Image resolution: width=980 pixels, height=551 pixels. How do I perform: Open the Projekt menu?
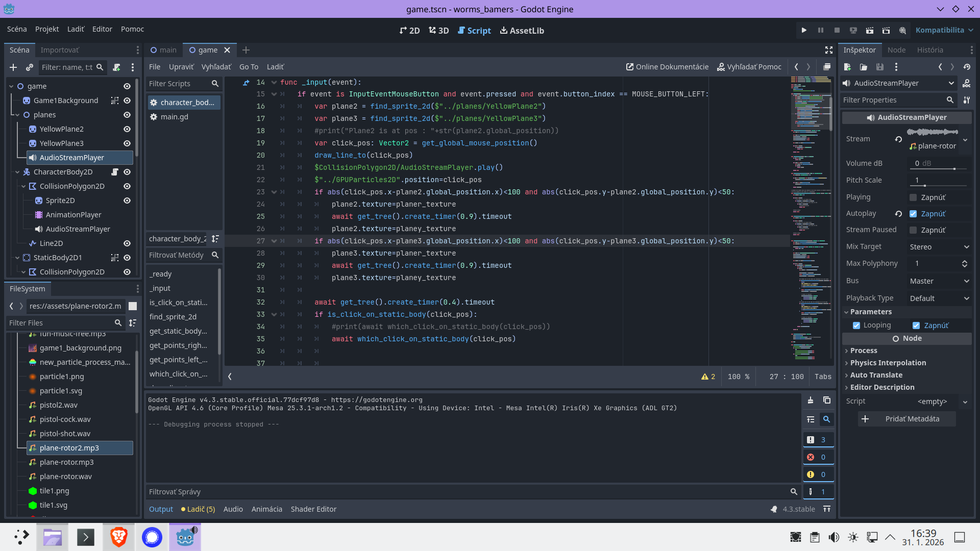point(47,29)
